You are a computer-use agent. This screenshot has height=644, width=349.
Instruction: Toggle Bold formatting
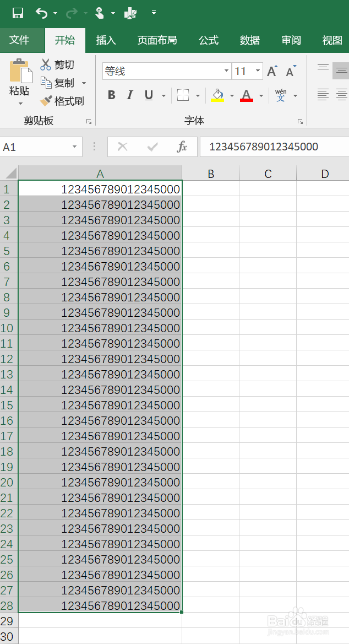[111, 95]
